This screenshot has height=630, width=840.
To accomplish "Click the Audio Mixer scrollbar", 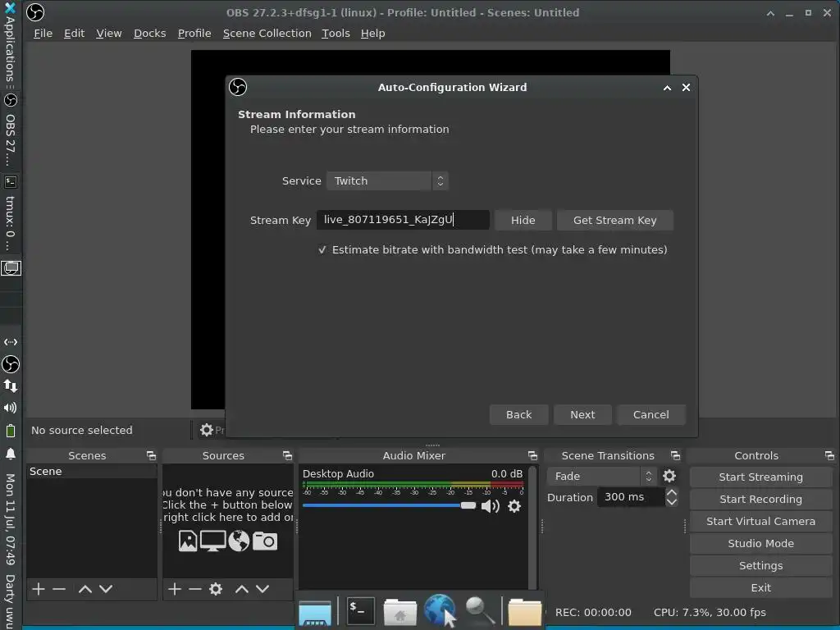I will click(532, 527).
